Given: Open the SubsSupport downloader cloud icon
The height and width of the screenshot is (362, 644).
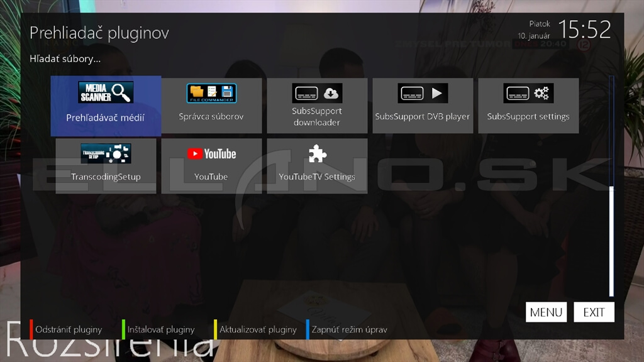Looking at the screenshot, I should pyautogui.click(x=317, y=93).
